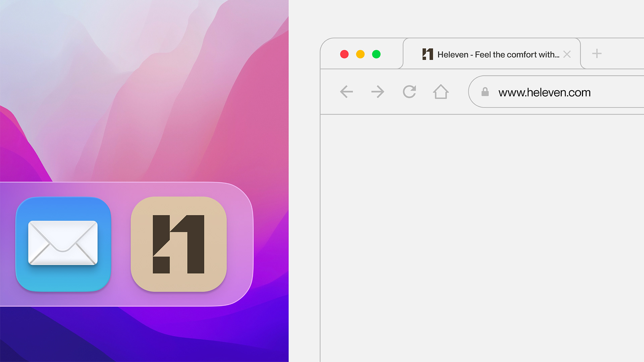Viewport: 644px width, 362px height.
Task: Reload the current page
Action: pyautogui.click(x=409, y=92)
